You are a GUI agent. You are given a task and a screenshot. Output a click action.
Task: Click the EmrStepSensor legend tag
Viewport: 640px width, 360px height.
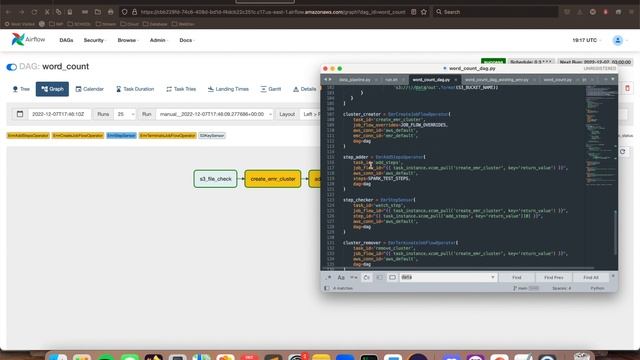coord(121,136)
